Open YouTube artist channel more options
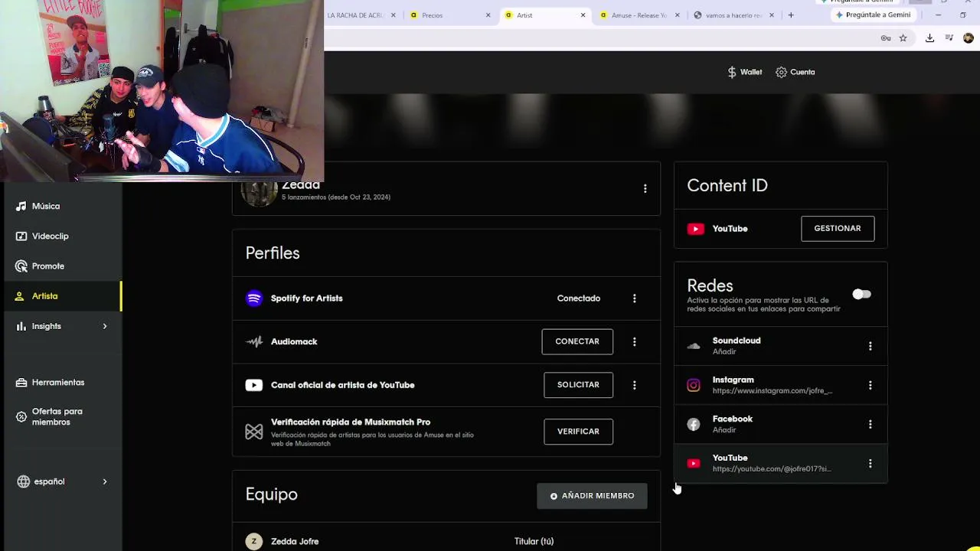 click(635, 385)
